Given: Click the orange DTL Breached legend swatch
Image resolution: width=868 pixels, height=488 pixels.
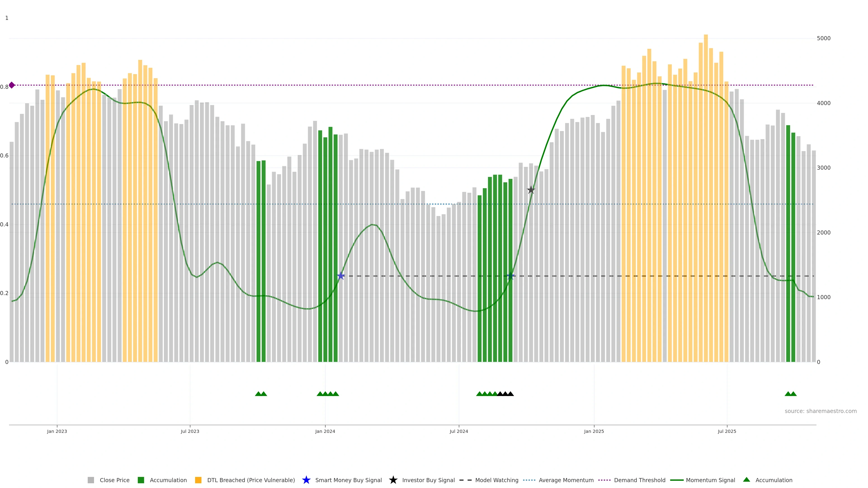Looking at the screenshot, I should click(x=198, y=480).
